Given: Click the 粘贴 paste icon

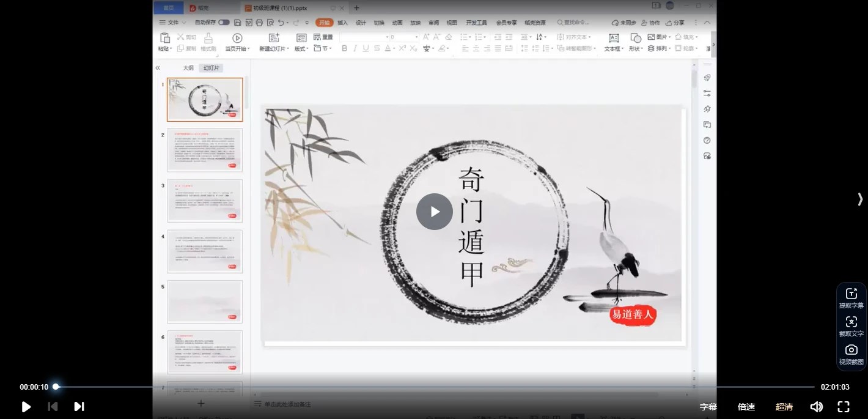Looking at the screenshot, I should coord(164,38).
